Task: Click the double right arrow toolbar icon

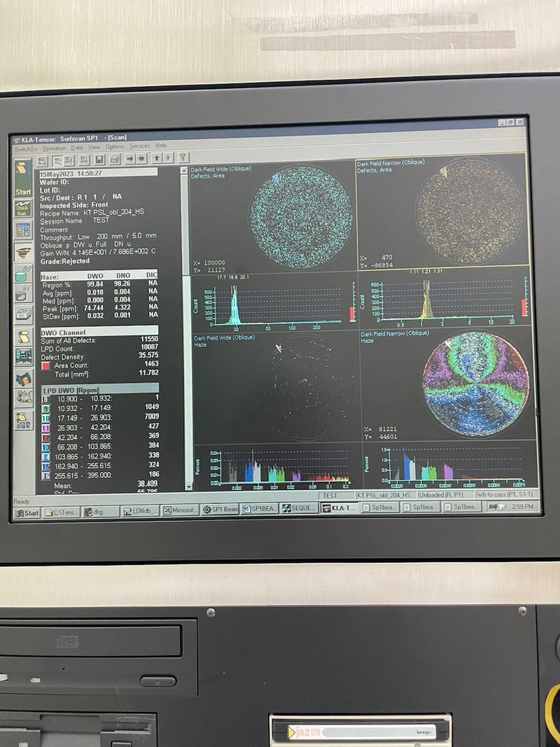Action: coord(141,159)
